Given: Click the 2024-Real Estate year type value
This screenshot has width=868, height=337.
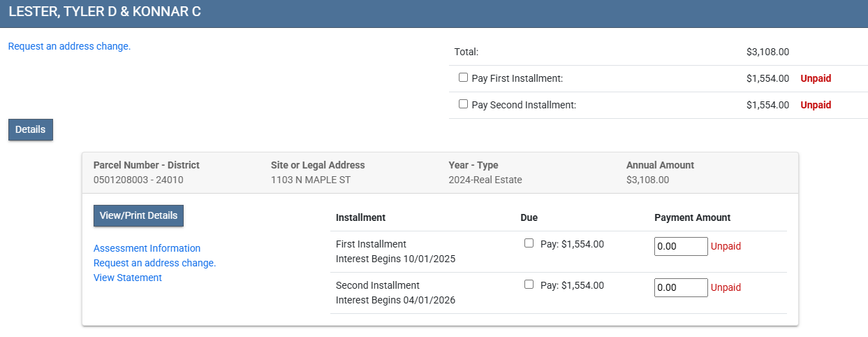Looking at the screenshot, I should click(x=485, y=180).
